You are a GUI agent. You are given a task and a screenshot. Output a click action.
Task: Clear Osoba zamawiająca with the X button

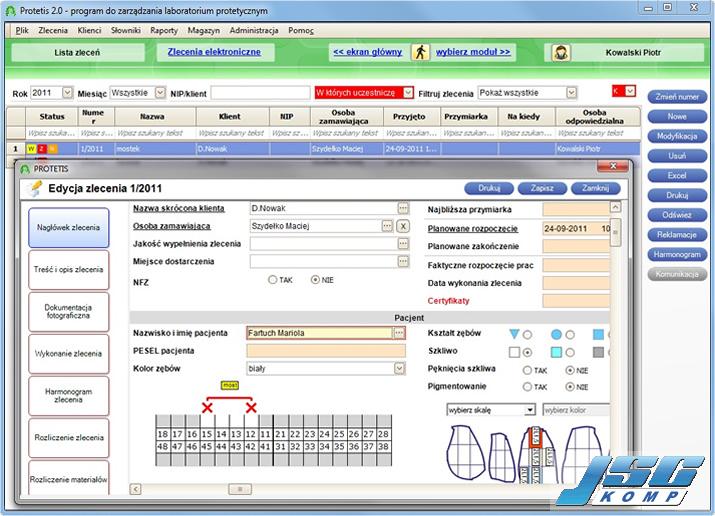point(403,226)
